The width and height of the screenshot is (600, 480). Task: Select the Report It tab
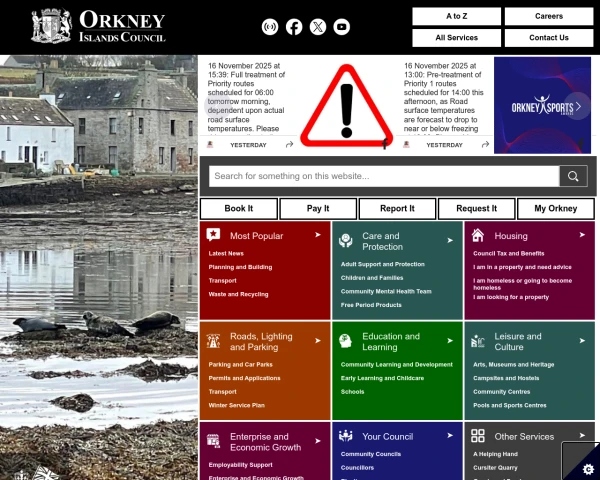(x=397, y=209)
